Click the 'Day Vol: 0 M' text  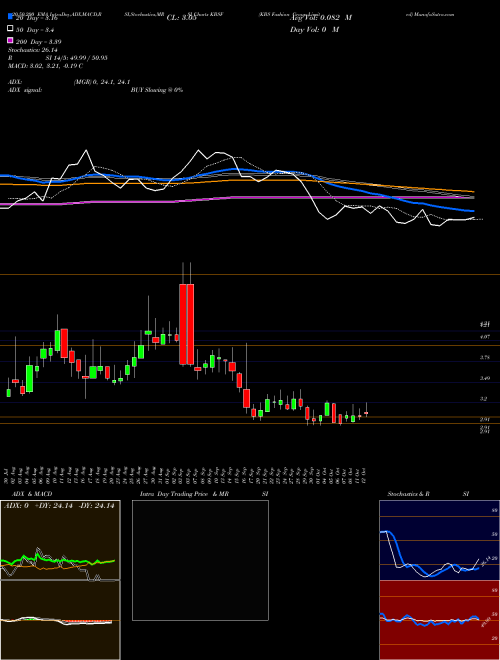point(314,30)
